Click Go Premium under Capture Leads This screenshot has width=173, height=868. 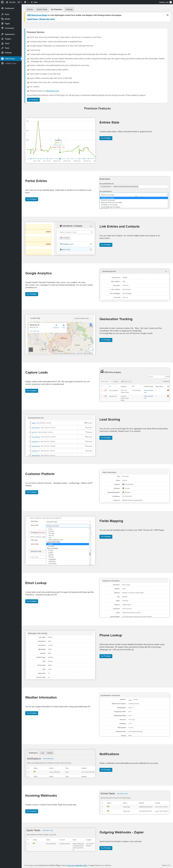(32, 391)
